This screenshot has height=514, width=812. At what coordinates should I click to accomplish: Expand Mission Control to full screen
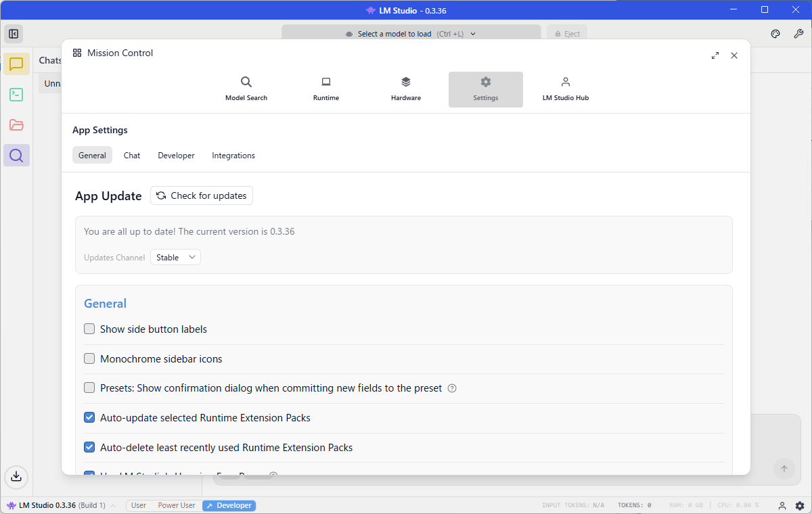pos(715,55)
